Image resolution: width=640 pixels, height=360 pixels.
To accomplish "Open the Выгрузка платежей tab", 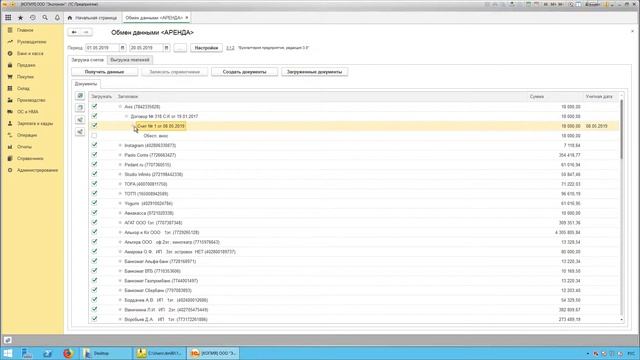I will [x=130, y=60].
